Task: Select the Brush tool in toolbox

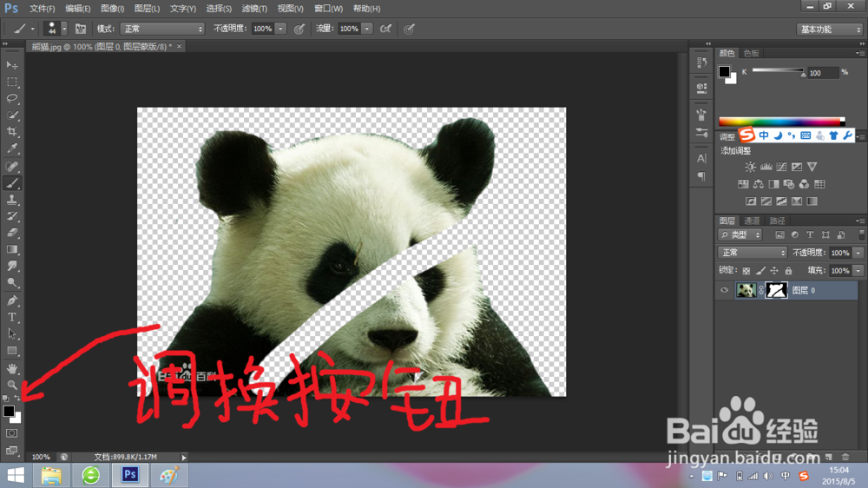Action: pyautogui.click(x=12, y=183)
